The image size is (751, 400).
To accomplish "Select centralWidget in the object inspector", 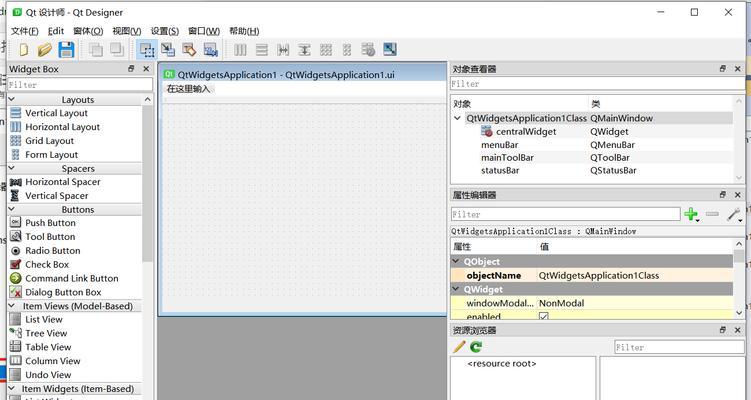I will click(526, 131).
